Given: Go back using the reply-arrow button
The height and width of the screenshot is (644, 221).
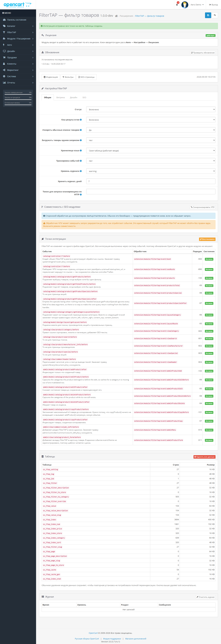Looking at the screenshot, I should (215, 15).
